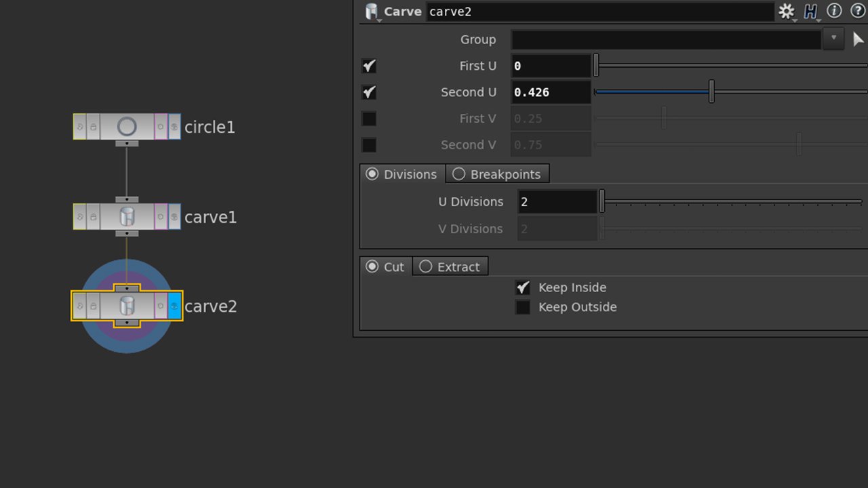Check Keep Outside checkbox

522,308
